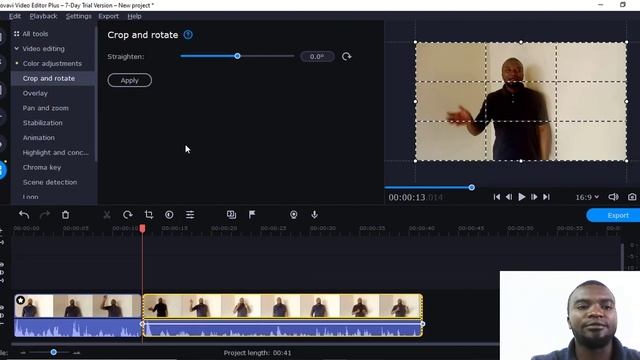The image size is (640, 360).
Task: Open Clip properties sliders icon
Action: pos(190,215)
